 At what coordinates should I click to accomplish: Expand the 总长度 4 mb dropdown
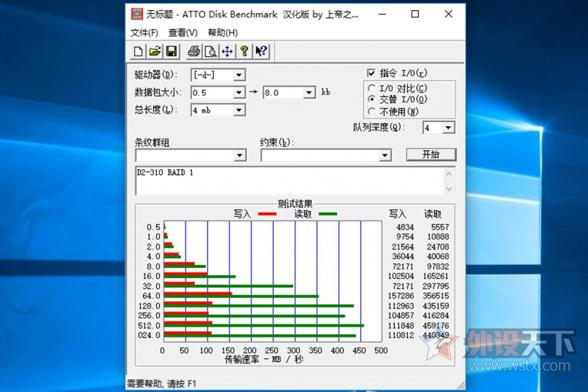coord(239,110)
